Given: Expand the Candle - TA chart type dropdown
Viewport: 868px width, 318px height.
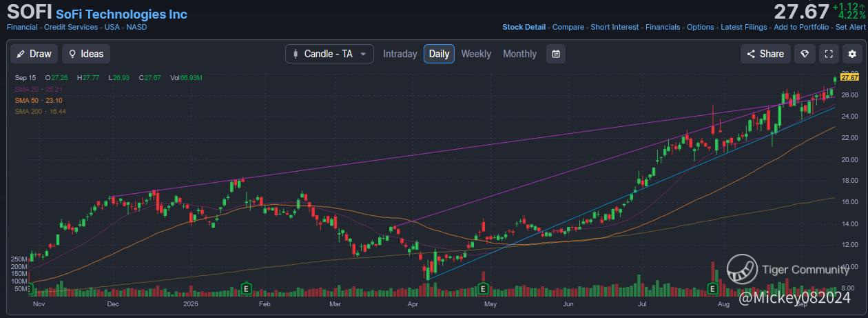Looking at the screenshot, I should 330,54.
